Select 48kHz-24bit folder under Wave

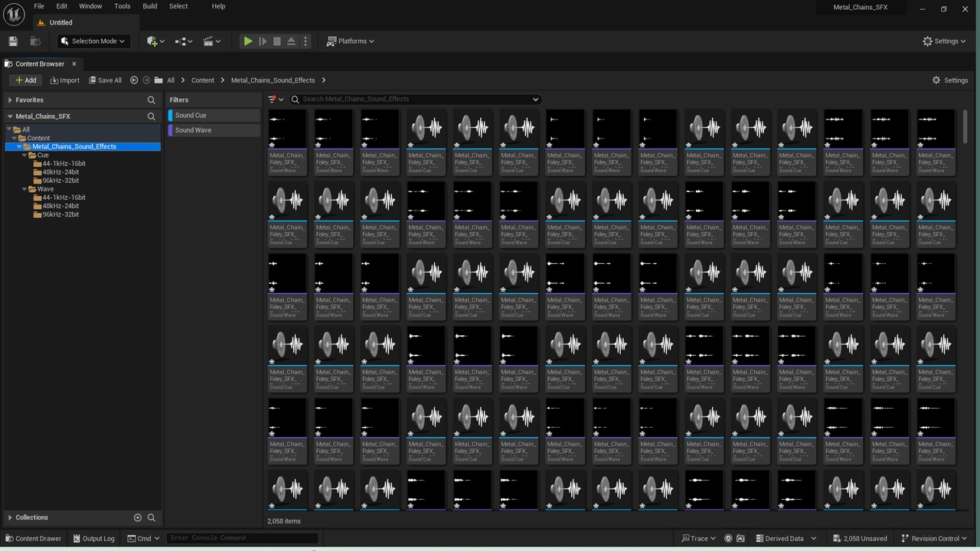coord(60,206)
